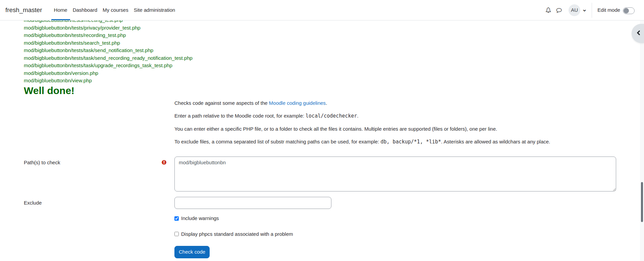Open the Site administration menu

click(x=154, y=10)
